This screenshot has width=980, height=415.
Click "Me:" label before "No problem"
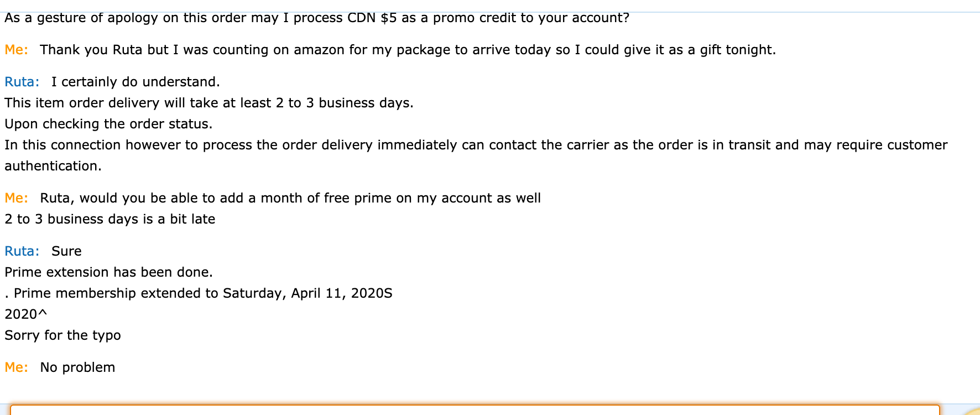click(17, 367)
